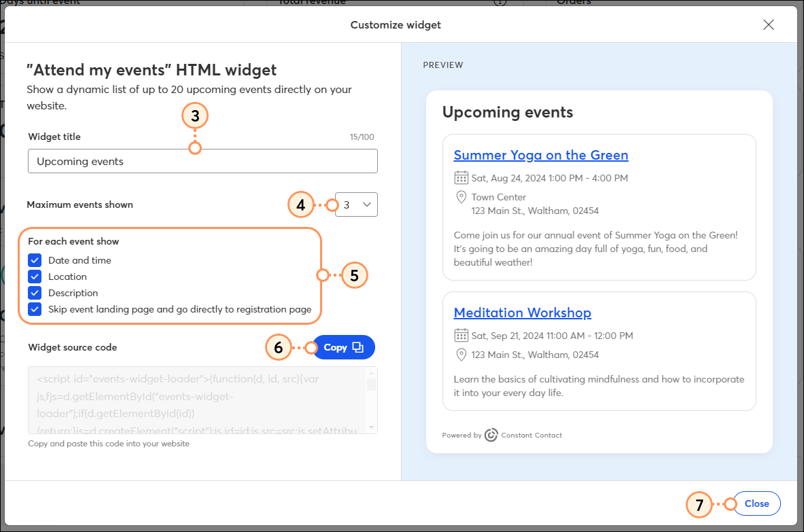This screenshot has height=532, width=804.
Task: Uncheck the Date and time checkbox
Action: pyautogui.click(x=35, y=260)
